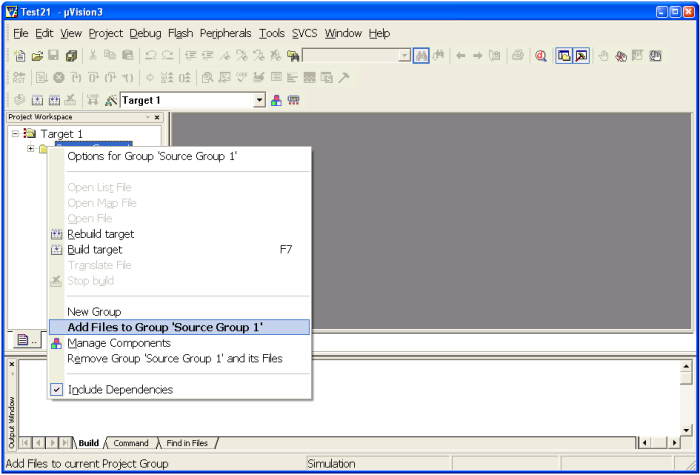Open the Window menu
Viewport: 700px width, 475px height.
pyautogui.click(x=343, y=33)
